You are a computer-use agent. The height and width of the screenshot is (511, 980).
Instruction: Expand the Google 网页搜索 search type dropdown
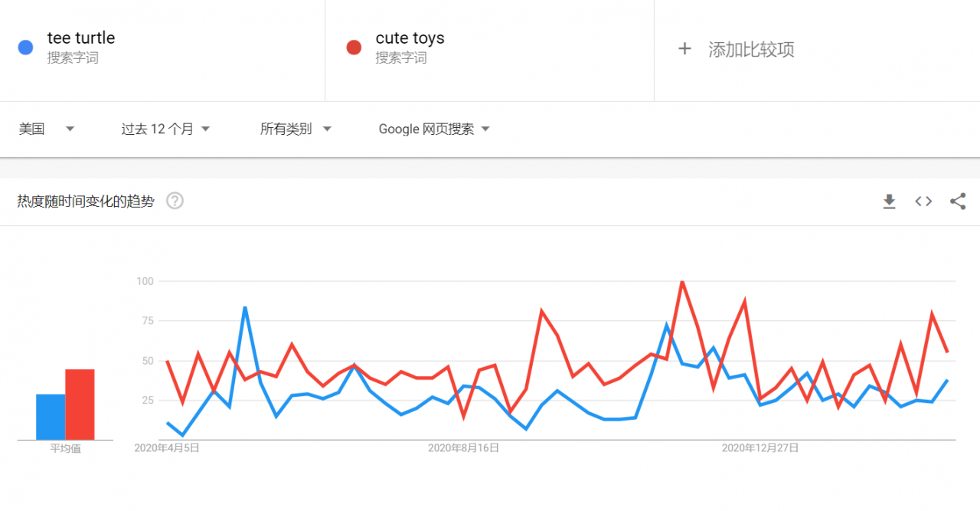click(x=434, y=129)
